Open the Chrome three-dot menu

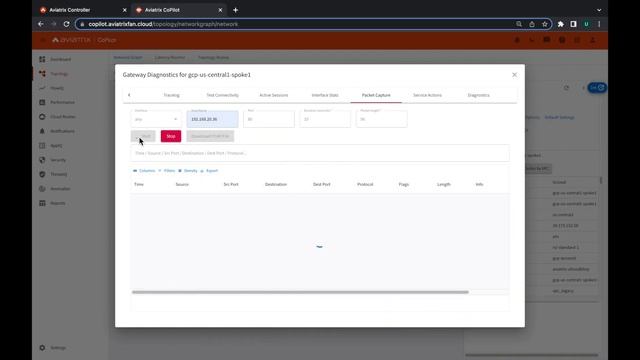point(599,24)
